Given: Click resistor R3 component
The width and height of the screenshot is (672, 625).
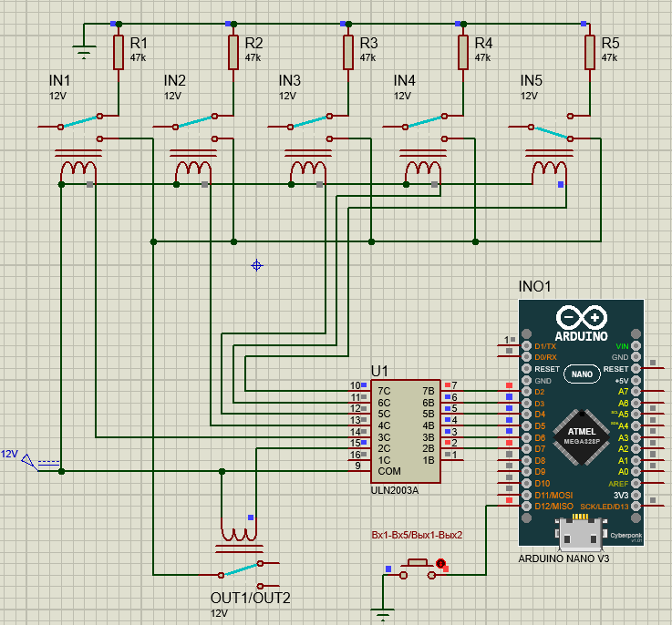Looking at the screenshot, I should [348, 52].
